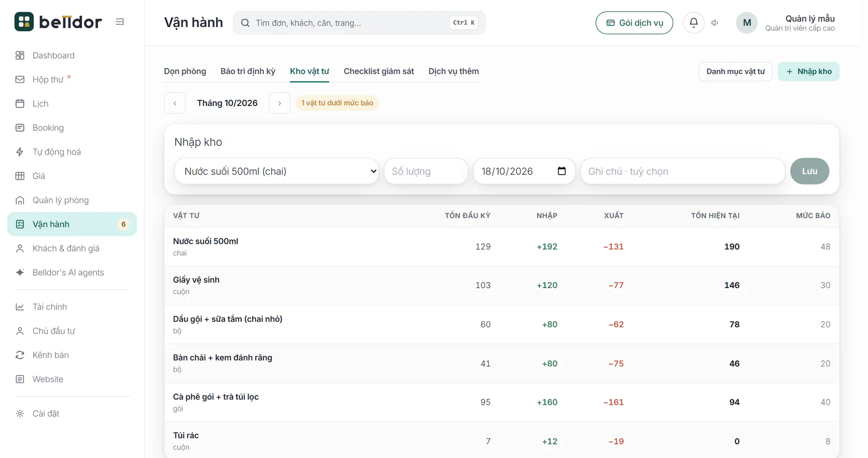Open the date picker calendar icon
The height and width of the screenshot is (458, 868).
pyautogui.click(x=562, y=171)
